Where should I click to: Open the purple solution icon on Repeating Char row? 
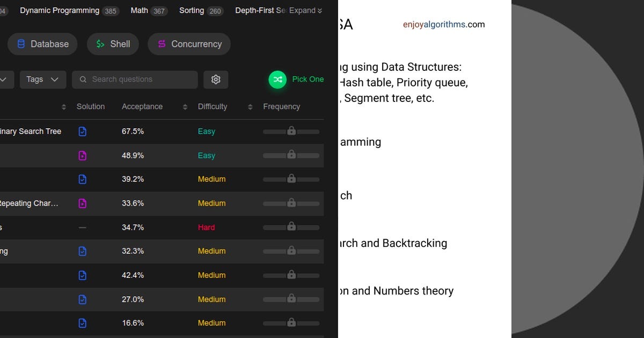click(x=82, y=203)
